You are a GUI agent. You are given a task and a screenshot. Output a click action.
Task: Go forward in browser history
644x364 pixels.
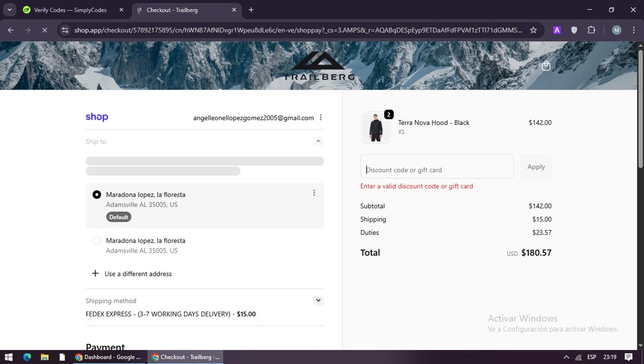pos(27,30)
